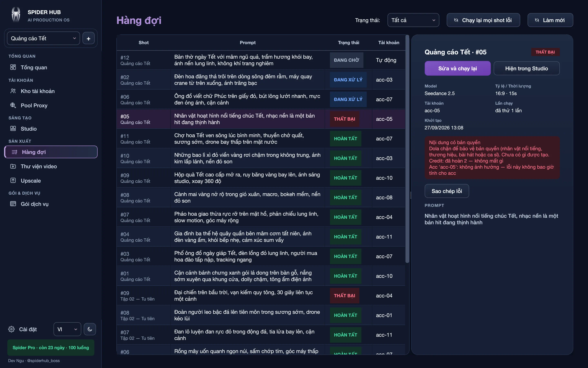Click the Pool Proxy globe icon
Viewport: 588px width, 368px height.
pos(13,105)
